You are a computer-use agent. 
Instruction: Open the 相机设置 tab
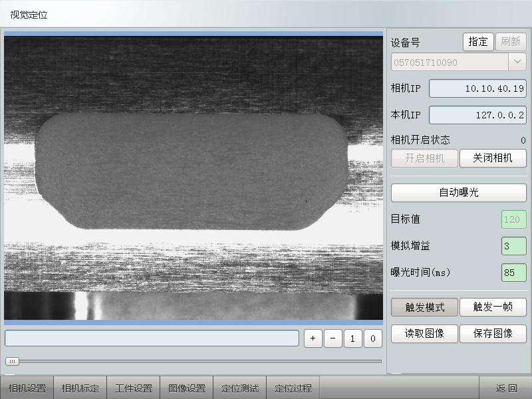(x=27, y=388)
